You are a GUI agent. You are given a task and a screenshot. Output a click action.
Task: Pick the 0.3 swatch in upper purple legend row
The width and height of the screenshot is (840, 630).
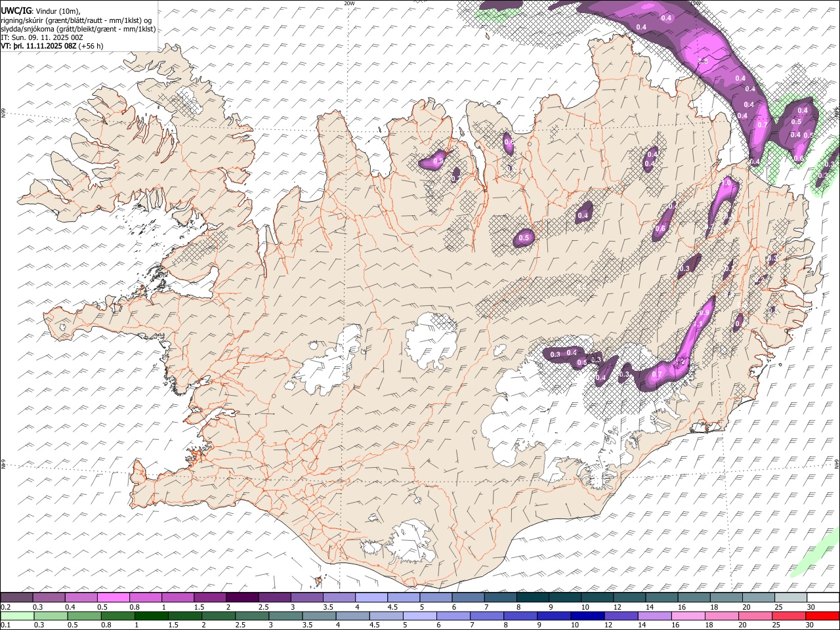click(49, 597)
